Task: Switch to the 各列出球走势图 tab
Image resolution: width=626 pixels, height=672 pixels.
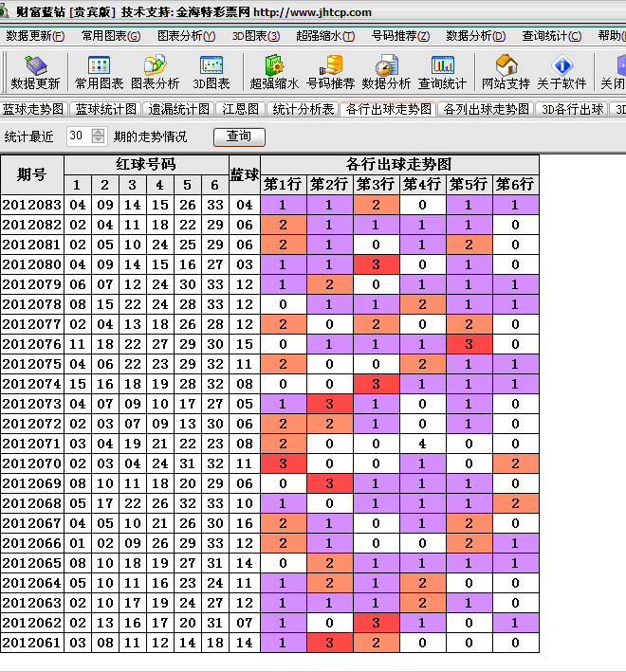Action: [x=487, y=109]
